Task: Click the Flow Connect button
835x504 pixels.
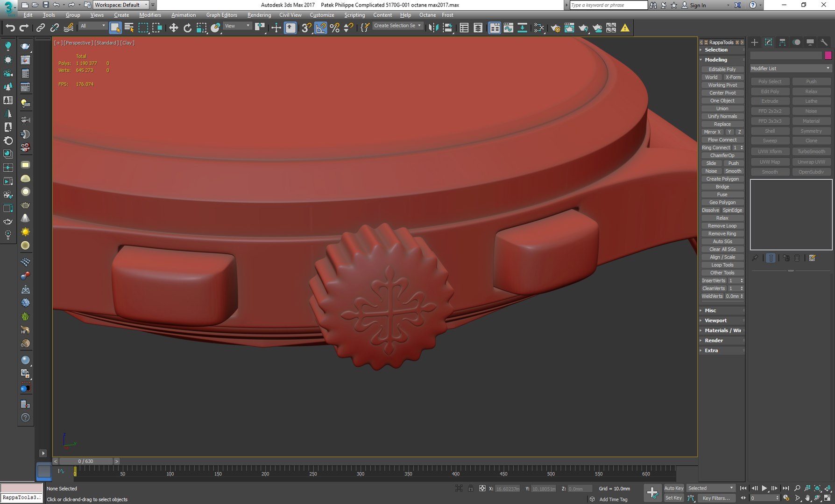Action: [722, 140]
